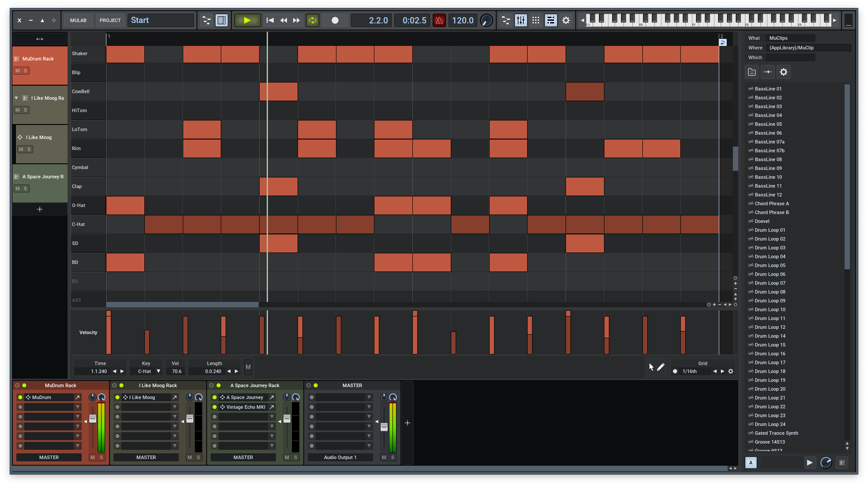This screenshot has height=486, width=868.
Task: Open the MuDrum editor arrow icon
Action: tap(77, 397)
